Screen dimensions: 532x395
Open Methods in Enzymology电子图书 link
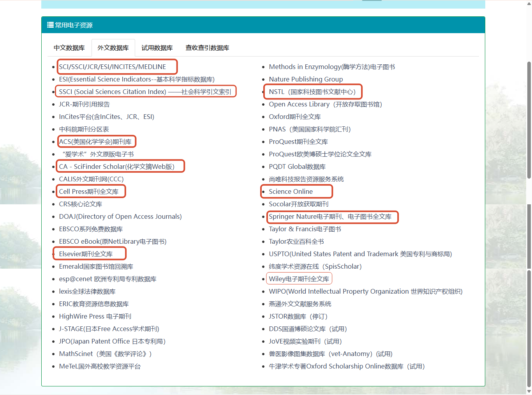(332, 67)
